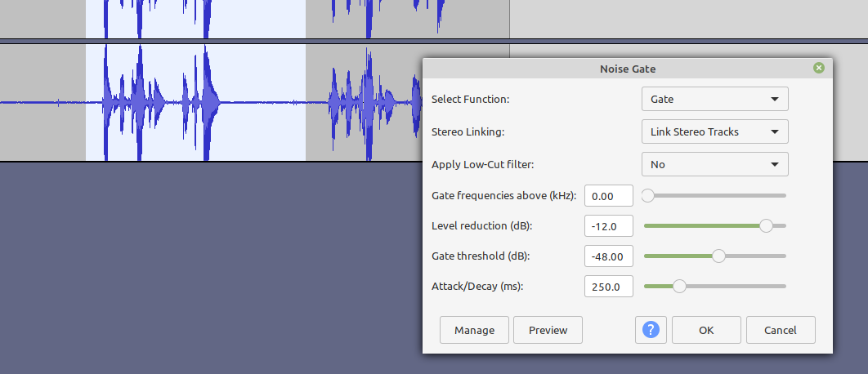The image size is (868, 374).
Task: Click the Level reduction value field
Action: (609, 225)
